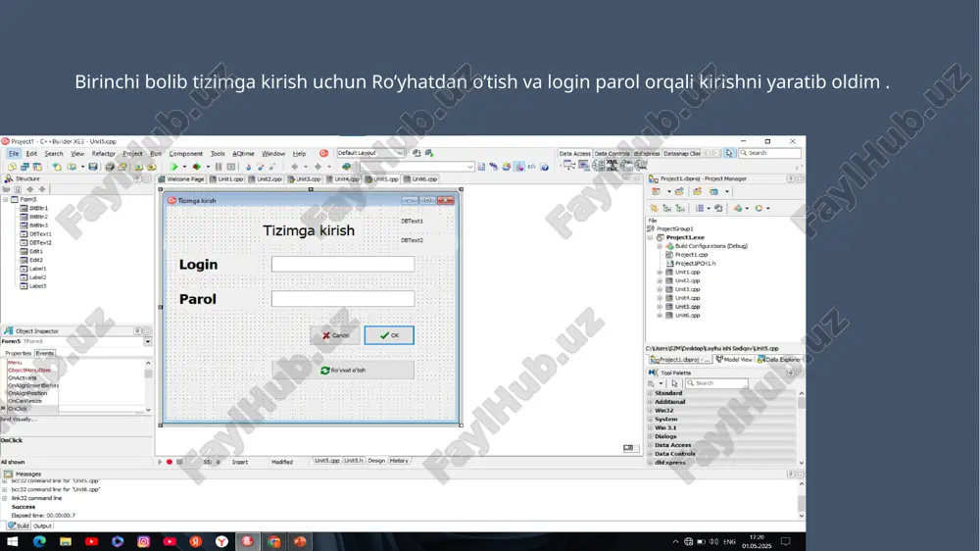
Task: Click the Cancel button on the form
Action: [x=335, y=336]
